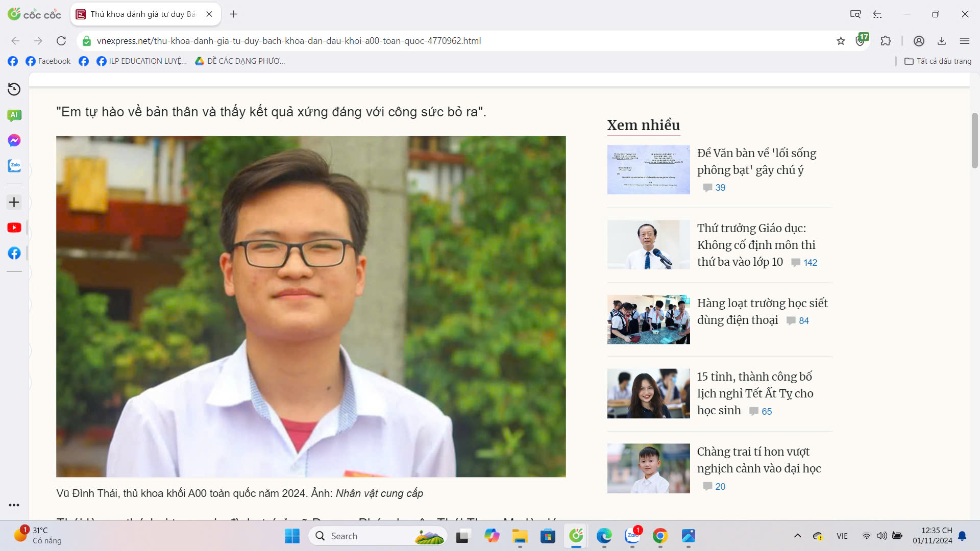The width and height of the screenshot is (980, 551).
Task: Open a new tab with plus button
Action: point(233,14)
